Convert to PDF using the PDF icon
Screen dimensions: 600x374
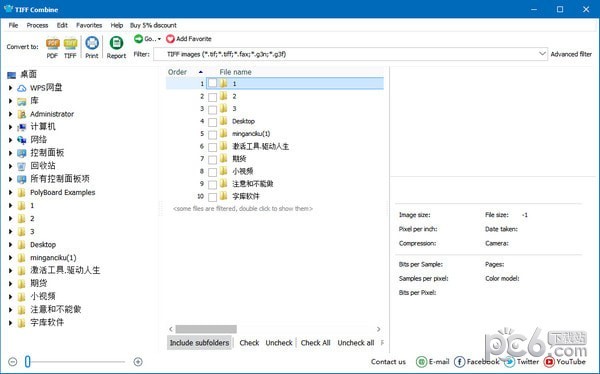52,44
